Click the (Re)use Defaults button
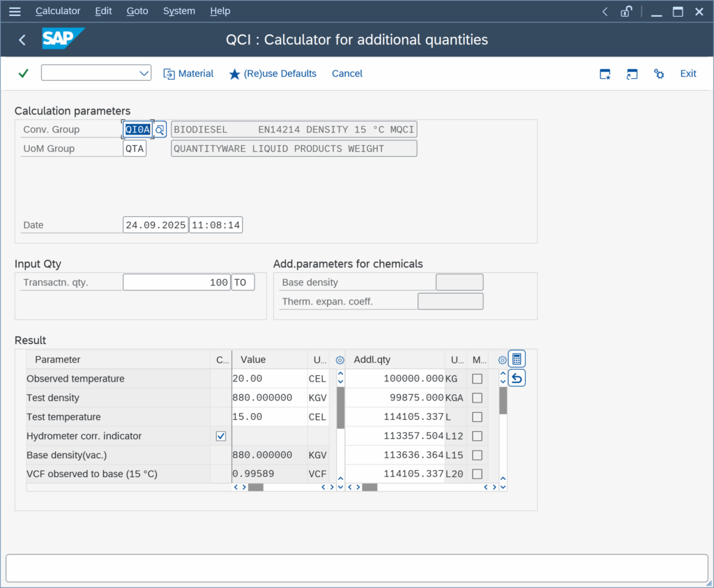This screenshot has height=588, width=714. pyautogui.click(x=273, y=73)
